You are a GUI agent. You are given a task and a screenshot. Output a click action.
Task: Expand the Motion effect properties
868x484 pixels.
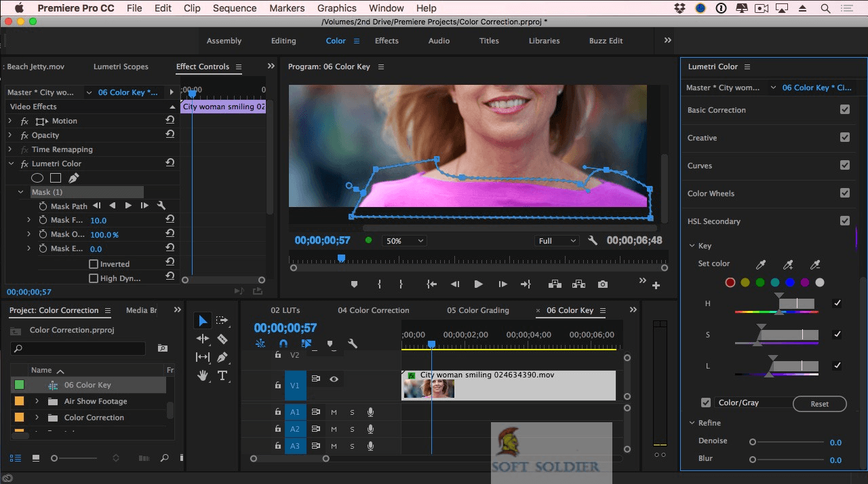(x=10, y=121)
